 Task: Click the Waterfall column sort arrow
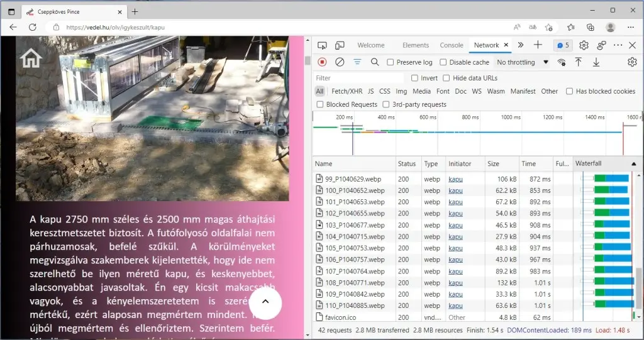[633, 163]
